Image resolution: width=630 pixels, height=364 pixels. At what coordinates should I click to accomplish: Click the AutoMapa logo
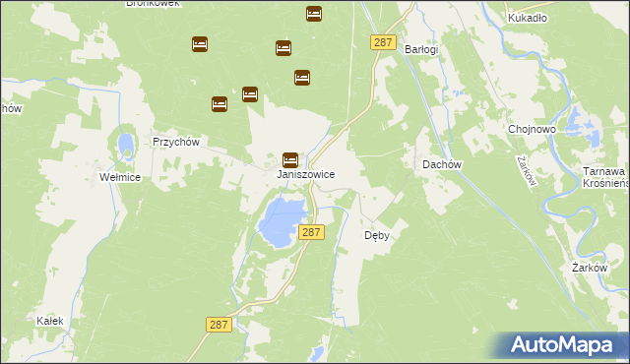pos(561,345)
